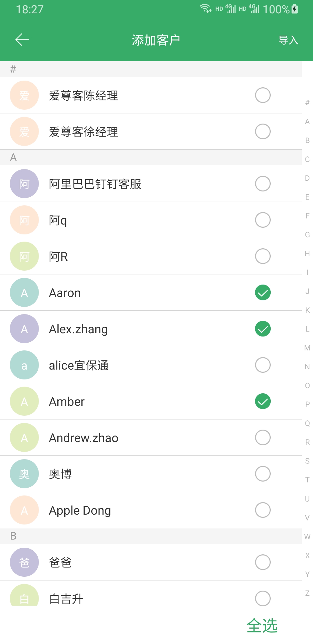Viewport: 313px width, 644px height.
Task: Tap the 奥博 teal avatar icon
Action: point(24,474)
